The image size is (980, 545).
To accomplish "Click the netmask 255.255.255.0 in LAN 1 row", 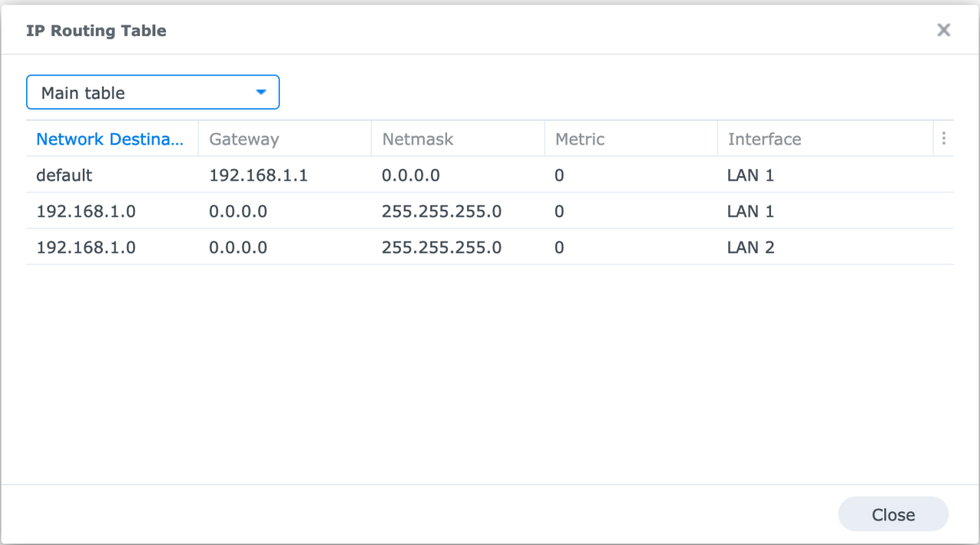I will click(441, 211).
